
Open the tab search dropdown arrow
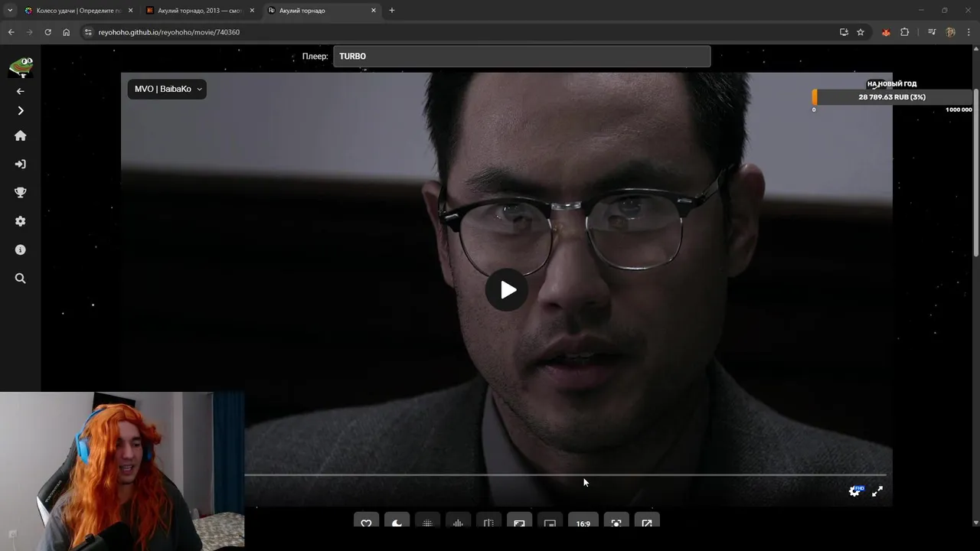(x=9, y=11)
